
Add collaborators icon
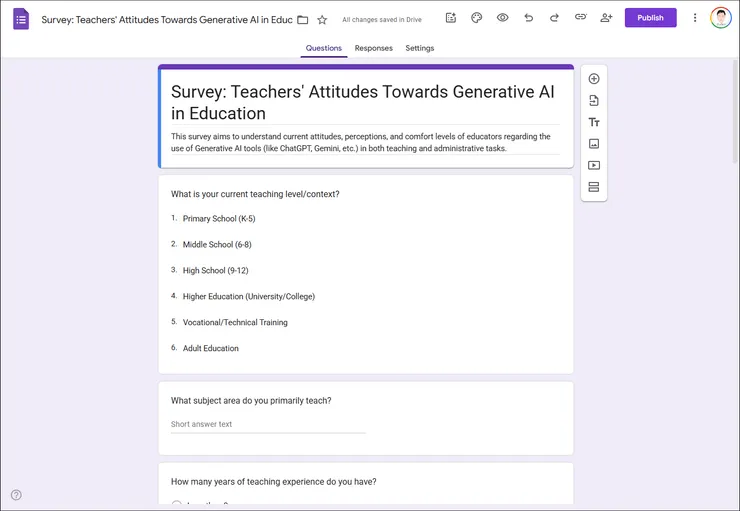point(606,18)
